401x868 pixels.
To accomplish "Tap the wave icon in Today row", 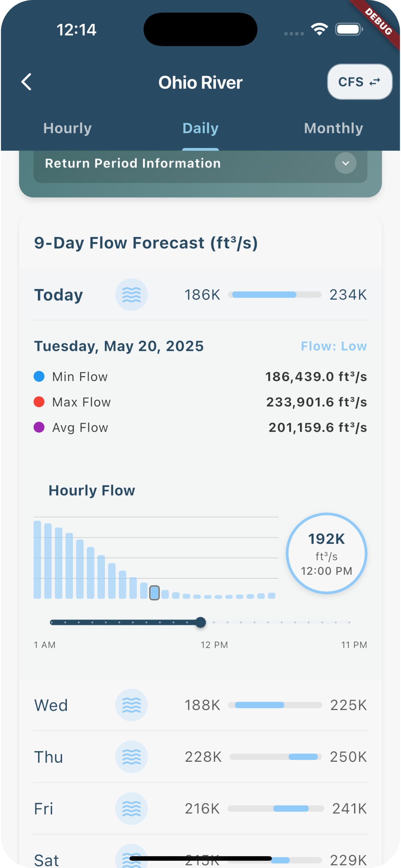I will (131, 294).
